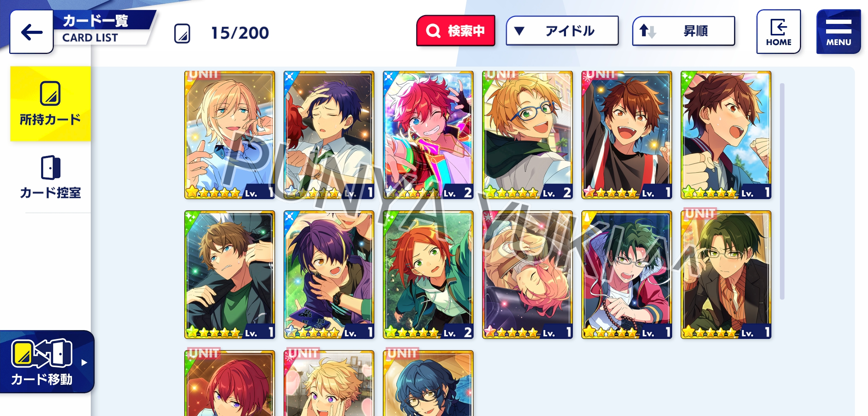Click the カード移動 card transfer icon
The width and height of the screenshot is (868, 416).
click(x=42, y=353)
